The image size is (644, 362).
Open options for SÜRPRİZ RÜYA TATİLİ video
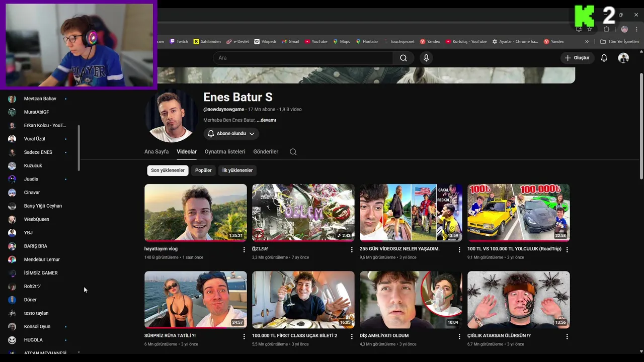coord(244,336)
